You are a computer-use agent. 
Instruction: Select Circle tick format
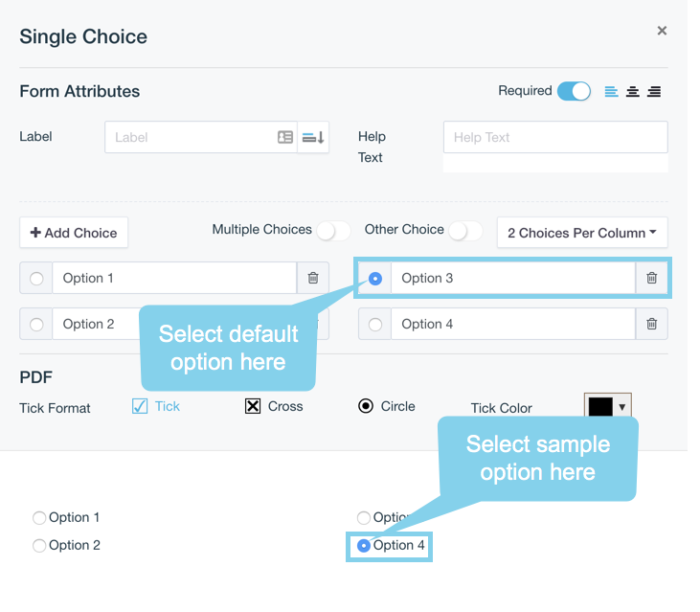point(366,406)
